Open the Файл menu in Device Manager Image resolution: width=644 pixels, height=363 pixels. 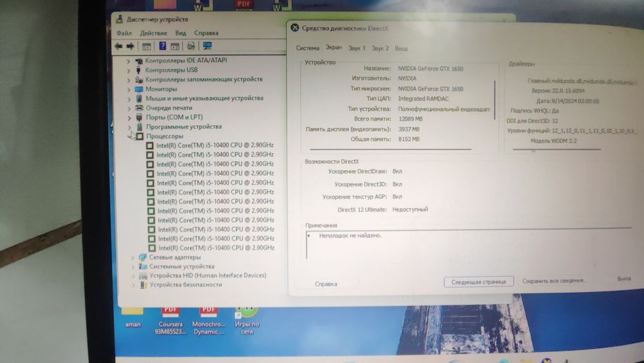click(x=124, y=33)
